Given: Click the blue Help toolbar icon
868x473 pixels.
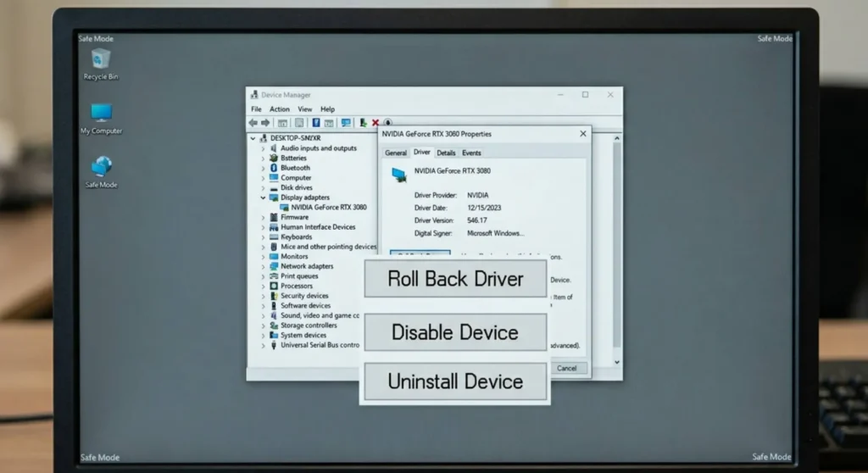Looking at the screenshot, I should [x=316, y=123].
